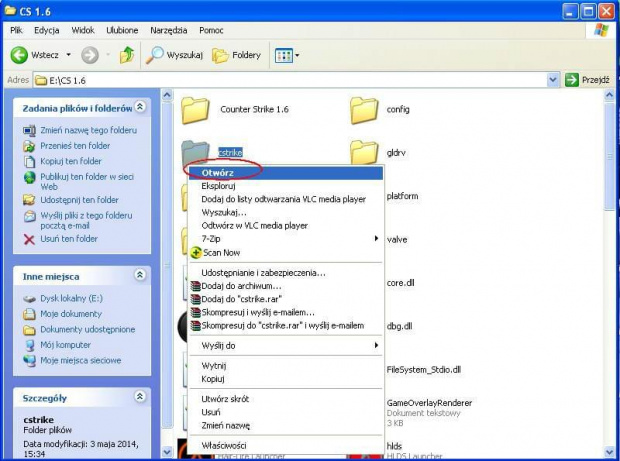Collapse the Inne miejsca panel

tap(140, 275)
